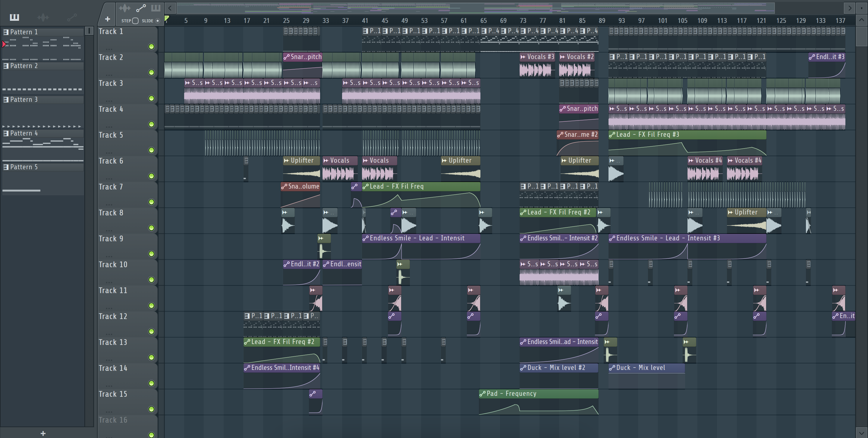Click the pattern picker scrollbar handle

pyautogui.click(x=89, y=31)
